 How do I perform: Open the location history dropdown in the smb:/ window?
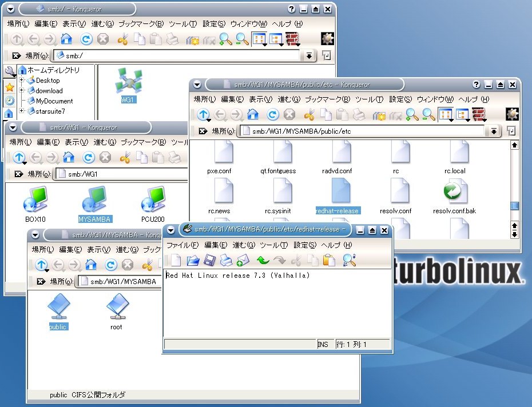[x=309, y=55]
